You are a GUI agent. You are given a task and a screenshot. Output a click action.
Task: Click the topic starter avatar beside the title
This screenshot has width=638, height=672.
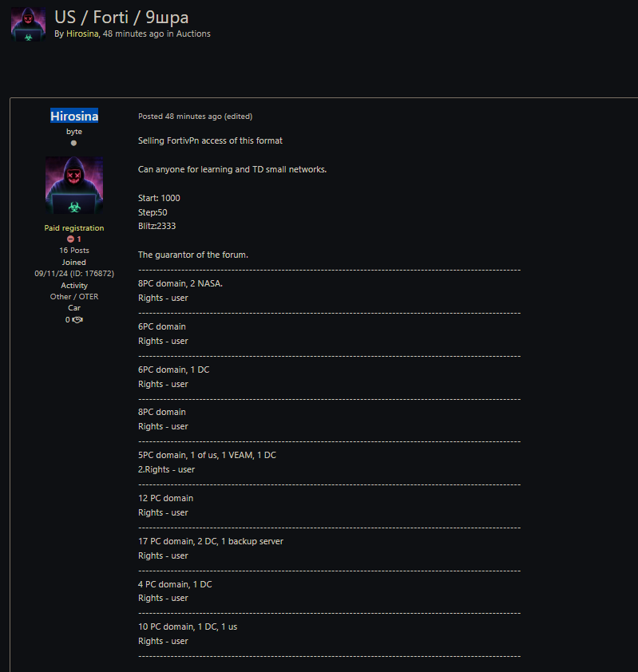pos(28,24)
